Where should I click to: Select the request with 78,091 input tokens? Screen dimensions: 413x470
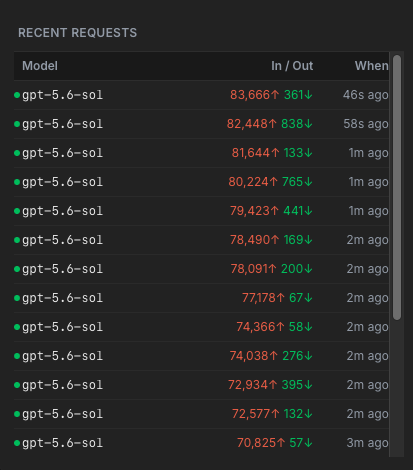coord(201,269)
